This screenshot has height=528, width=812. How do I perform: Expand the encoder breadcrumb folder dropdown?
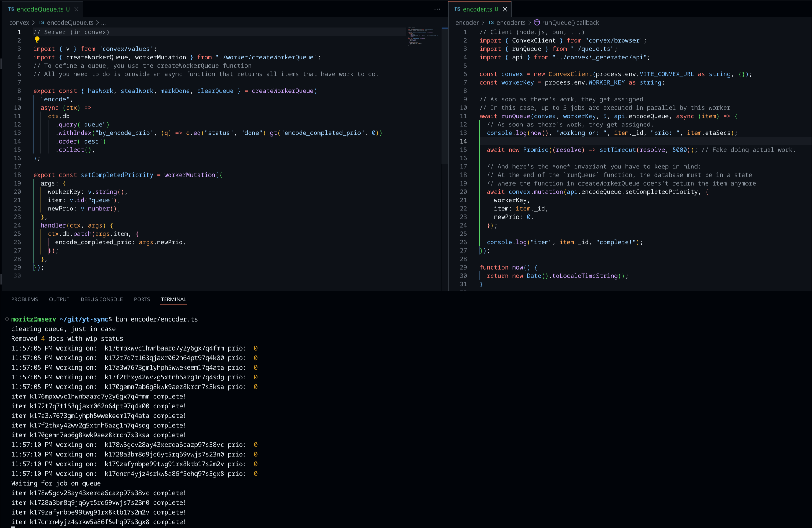[x=467, y=22]
